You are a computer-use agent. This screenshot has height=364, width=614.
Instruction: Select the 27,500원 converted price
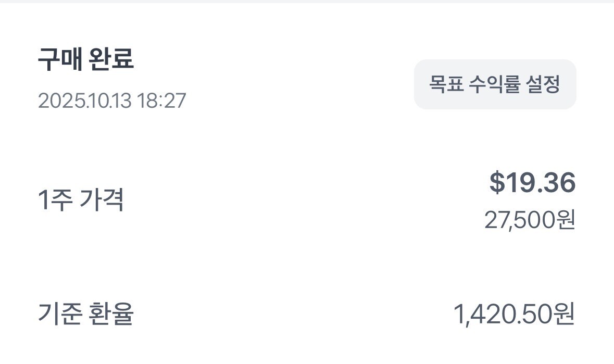529,220
